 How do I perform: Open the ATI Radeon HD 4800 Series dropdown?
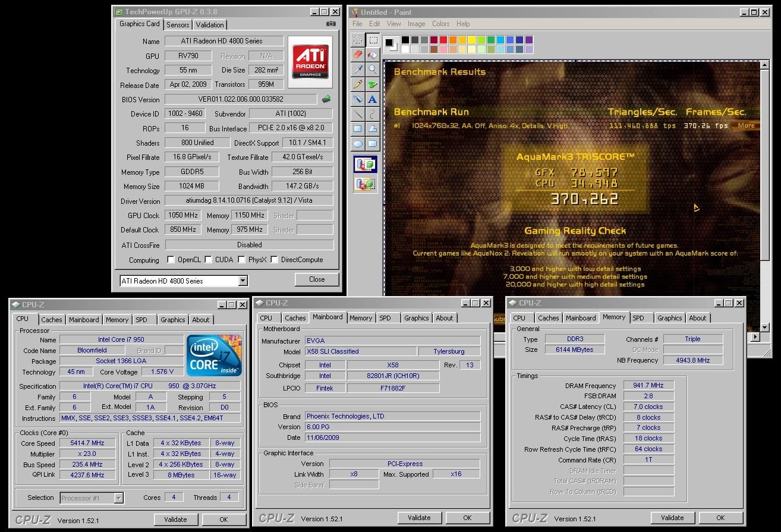tap(243, 281)
